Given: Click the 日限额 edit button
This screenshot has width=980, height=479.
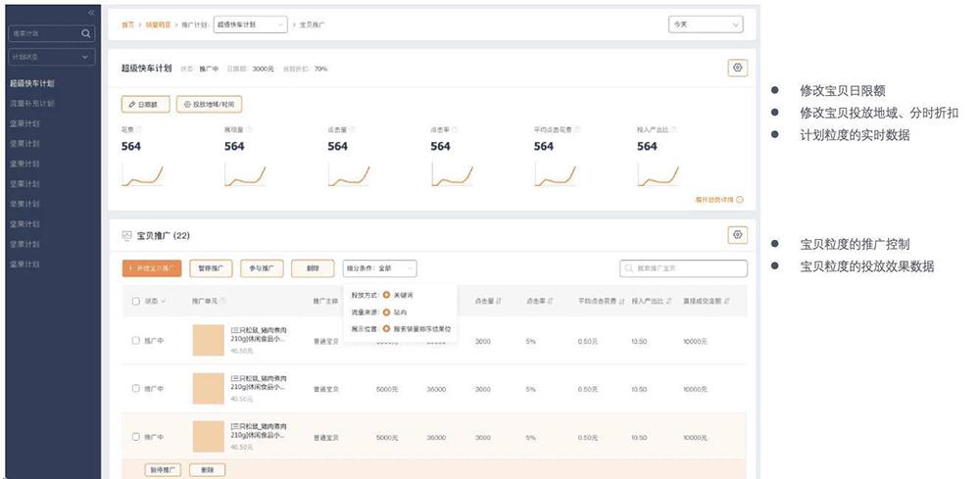Looking at the screenshot, I should coord(145,104).
